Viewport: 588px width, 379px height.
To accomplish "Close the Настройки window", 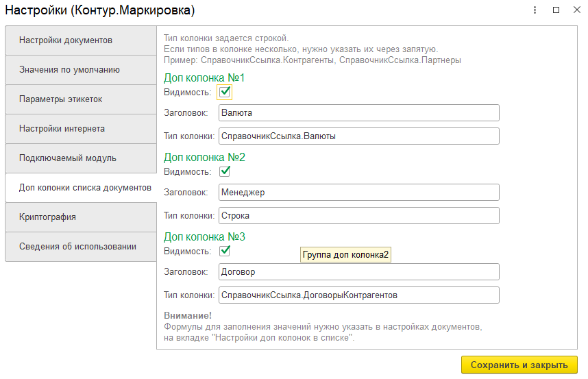I will coord(577,10).
